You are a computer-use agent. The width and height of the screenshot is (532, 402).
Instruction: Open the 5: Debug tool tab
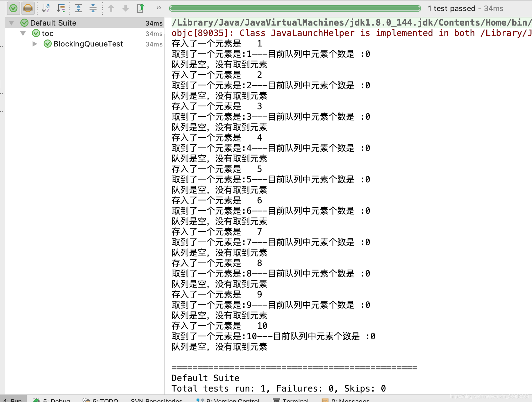52,399
